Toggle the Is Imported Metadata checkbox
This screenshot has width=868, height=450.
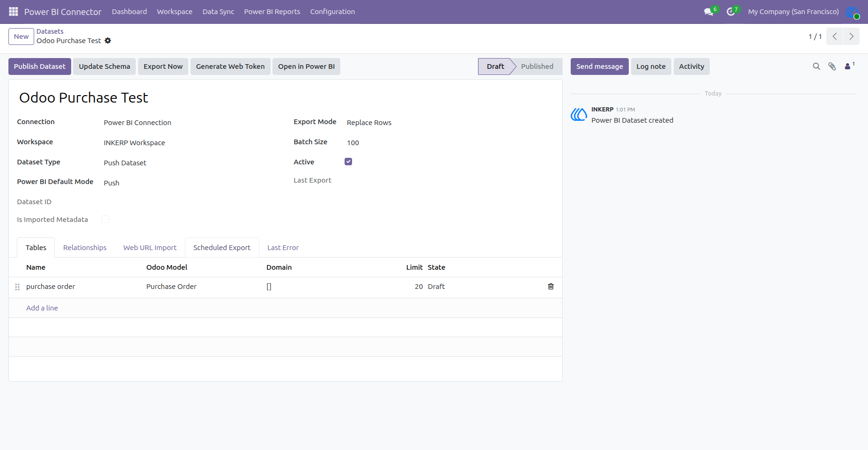[x=105, y=219]
